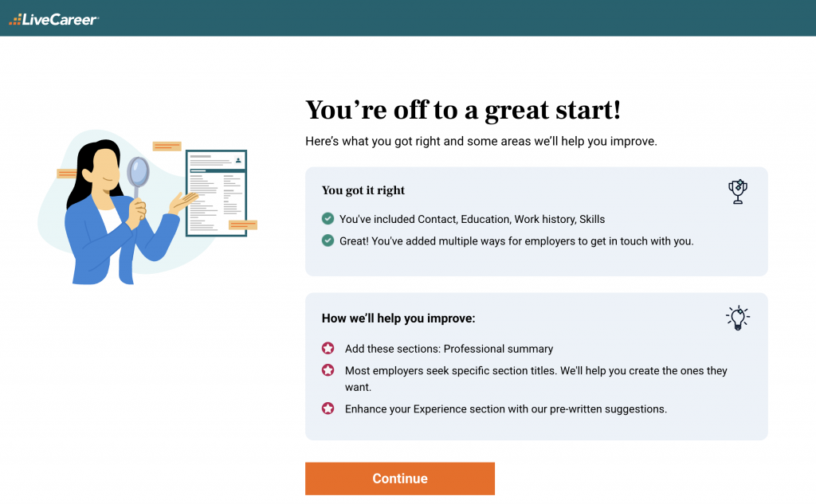Click the 'You're off to a great start!' heading
The image size is (816, 504).
462,110
